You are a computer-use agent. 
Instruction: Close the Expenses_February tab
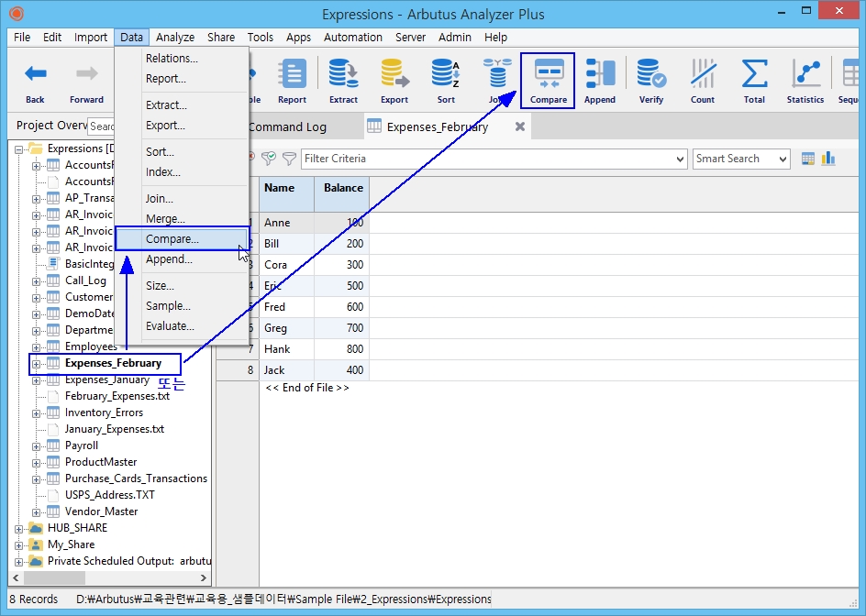click(x=520, y=126)
